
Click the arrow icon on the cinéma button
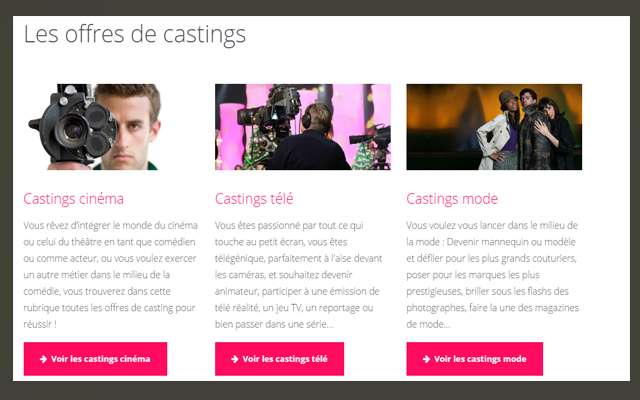tap(43, 359)
